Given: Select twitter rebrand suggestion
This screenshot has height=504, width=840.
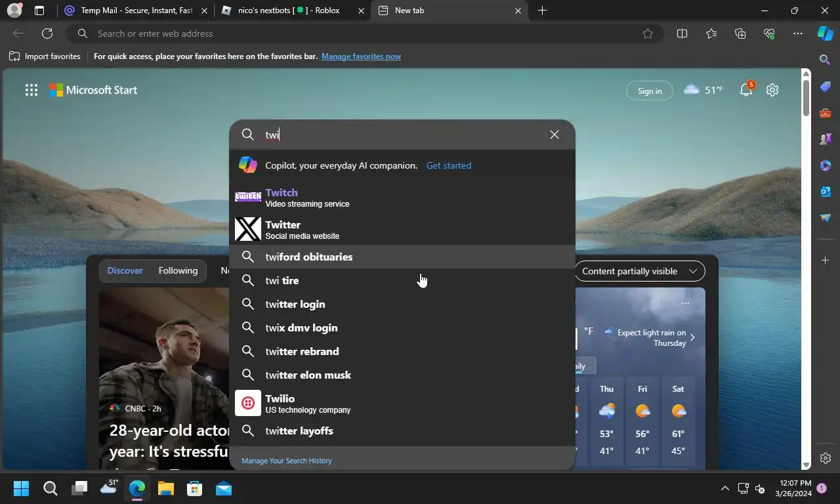Looking at the screenshot, I should pos(402,351).
